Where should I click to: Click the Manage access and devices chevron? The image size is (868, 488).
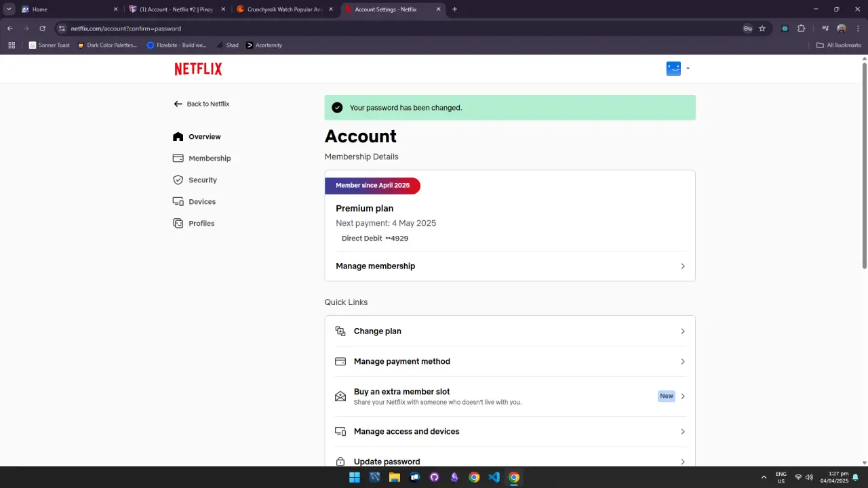(x=683, y=432)
